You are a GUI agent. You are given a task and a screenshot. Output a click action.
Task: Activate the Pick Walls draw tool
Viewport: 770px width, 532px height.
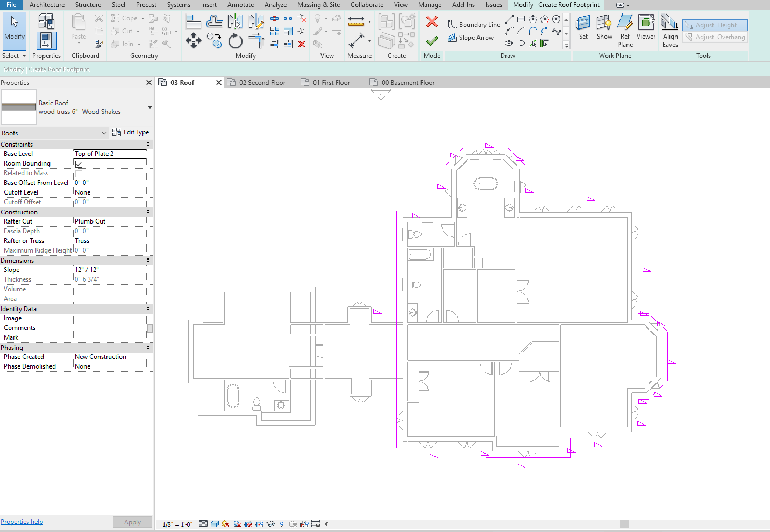pyautogui.click(x=544, y=43)
